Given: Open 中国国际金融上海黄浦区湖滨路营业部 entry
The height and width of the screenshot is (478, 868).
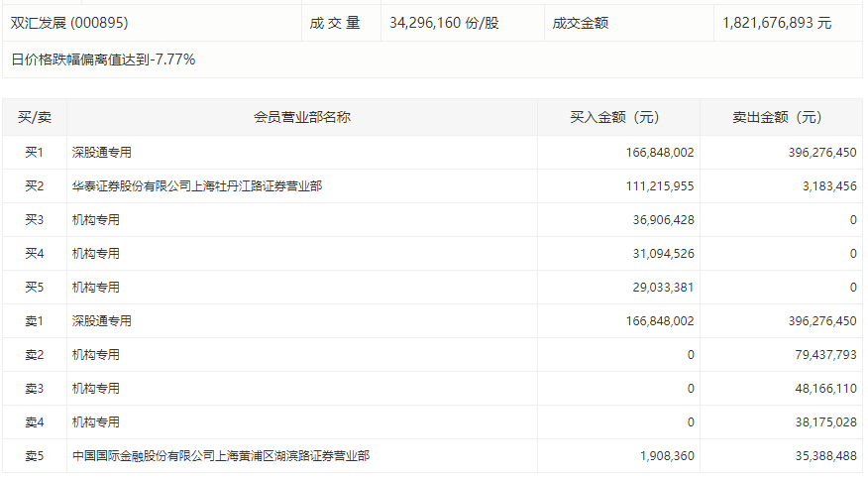Looking at the screenshot, I should 221,456.
